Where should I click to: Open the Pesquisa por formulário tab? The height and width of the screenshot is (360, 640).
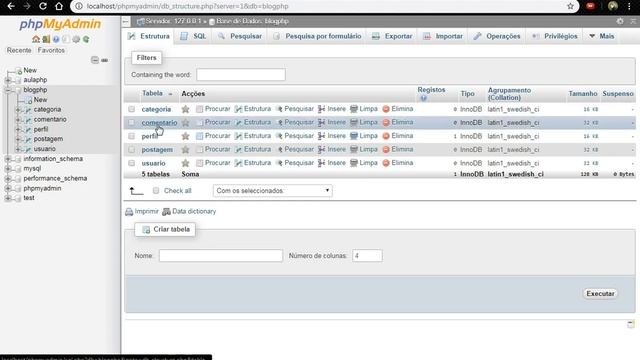(x=317, y=36)
